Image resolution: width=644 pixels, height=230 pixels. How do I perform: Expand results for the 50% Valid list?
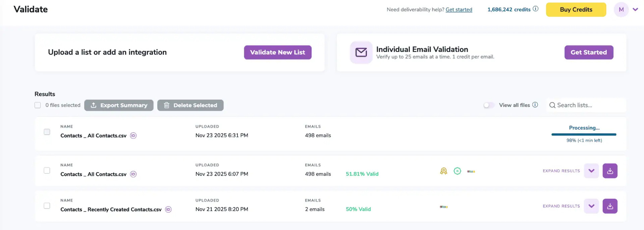pos(591,206)
